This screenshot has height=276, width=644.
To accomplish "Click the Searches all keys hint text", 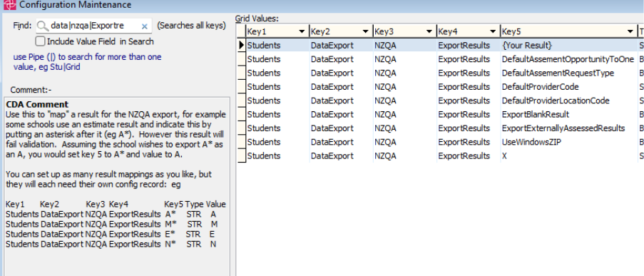I will (x=192, y=26).
